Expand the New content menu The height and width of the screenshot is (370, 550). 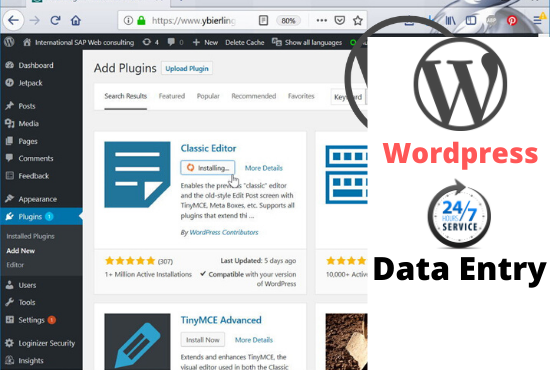tap(205, 42)
